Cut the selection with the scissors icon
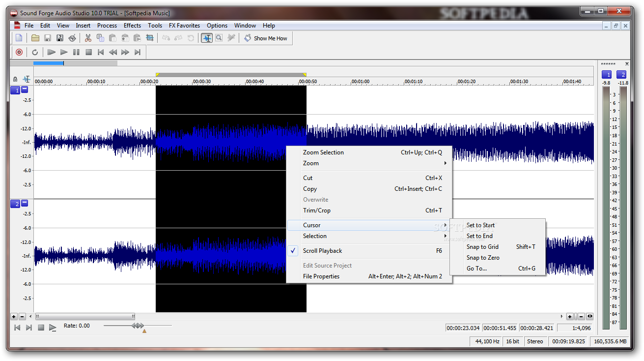Screen dimensions: 644x361 pos(88,38)
